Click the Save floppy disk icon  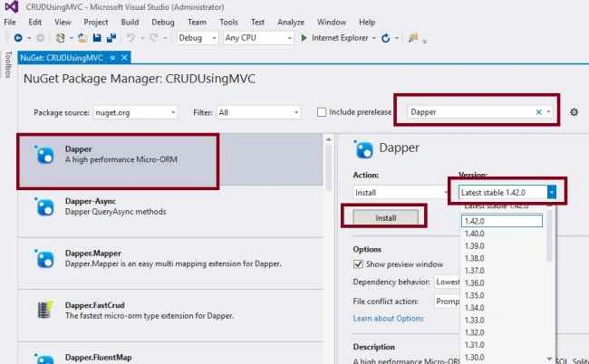point(97,38)
